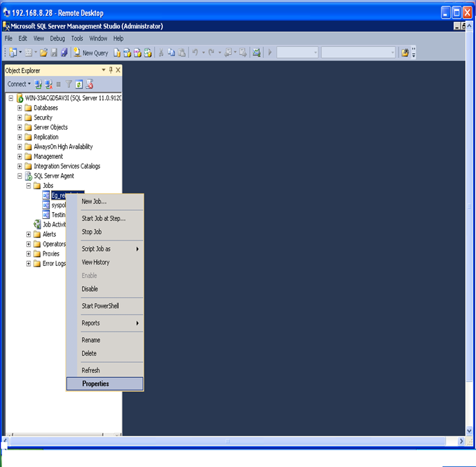Collapse the WIN-33ACGD5AV3I server node
This screenshot has height=467, width=476.
[11, 98]
